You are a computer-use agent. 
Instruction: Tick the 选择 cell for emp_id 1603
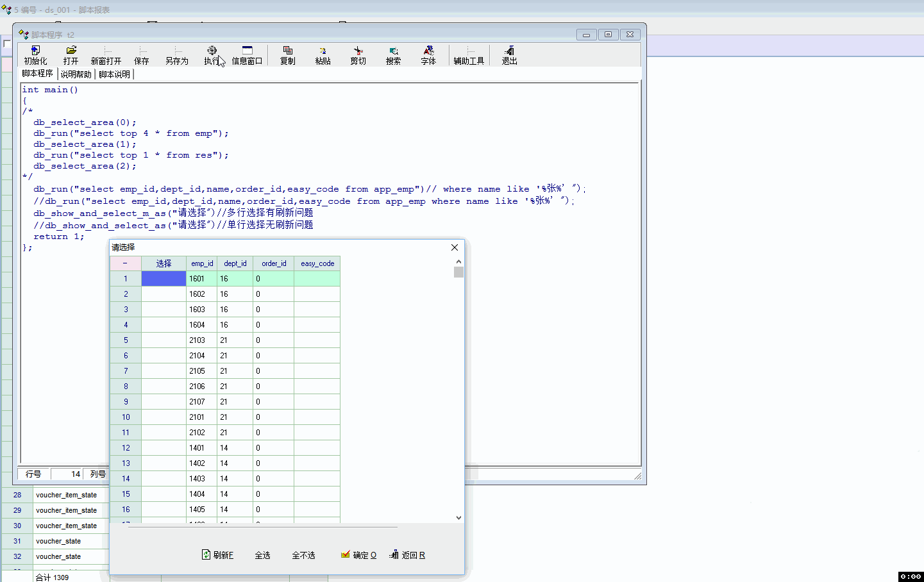point(164,310)
